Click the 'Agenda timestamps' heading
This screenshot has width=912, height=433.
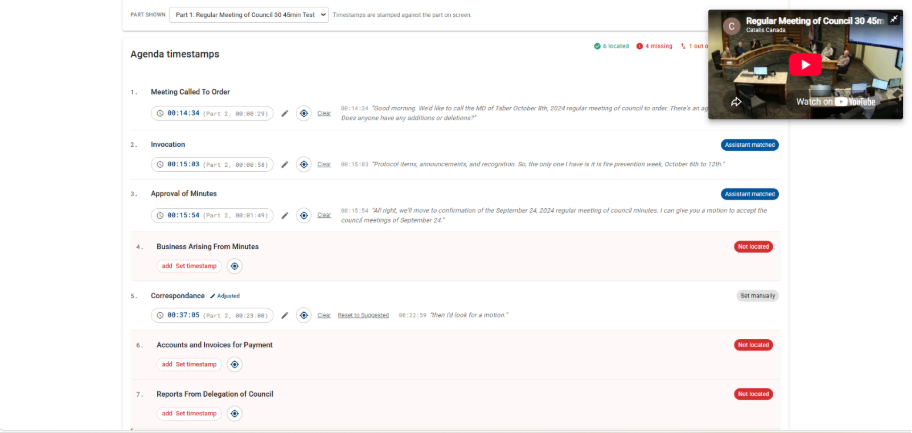[174, 54]
